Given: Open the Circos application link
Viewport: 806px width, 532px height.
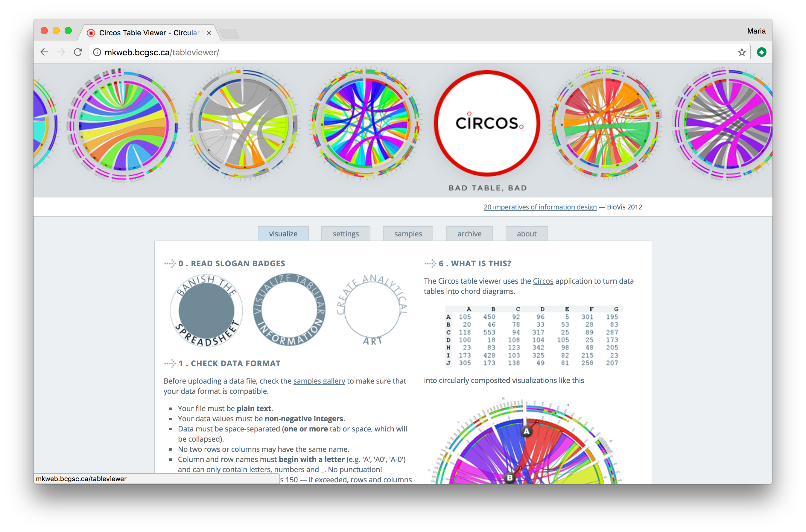Looking at the screenshot, I should (543, 281).
